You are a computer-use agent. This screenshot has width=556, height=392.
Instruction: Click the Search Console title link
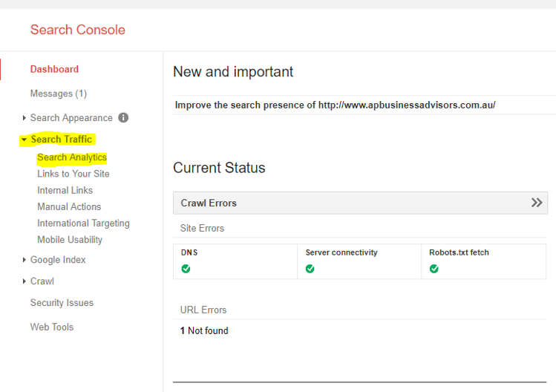pyautogui.click(x=77, y=30)
